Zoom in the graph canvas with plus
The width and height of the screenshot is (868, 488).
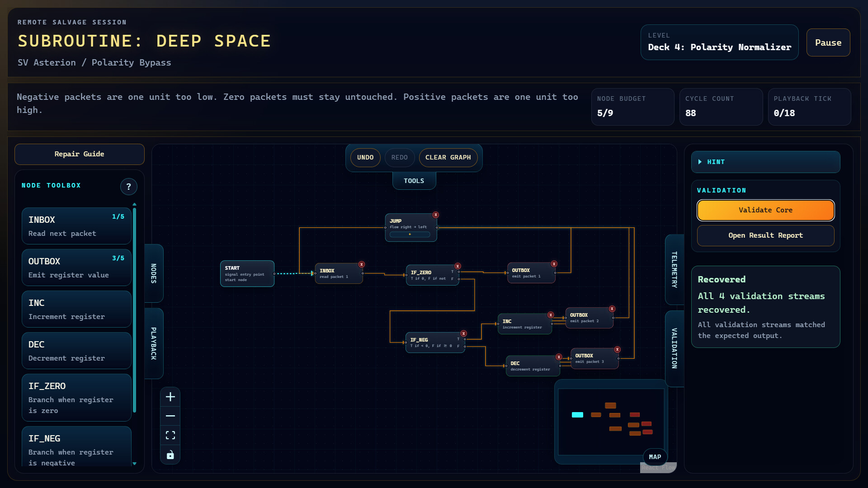[170, 397]
